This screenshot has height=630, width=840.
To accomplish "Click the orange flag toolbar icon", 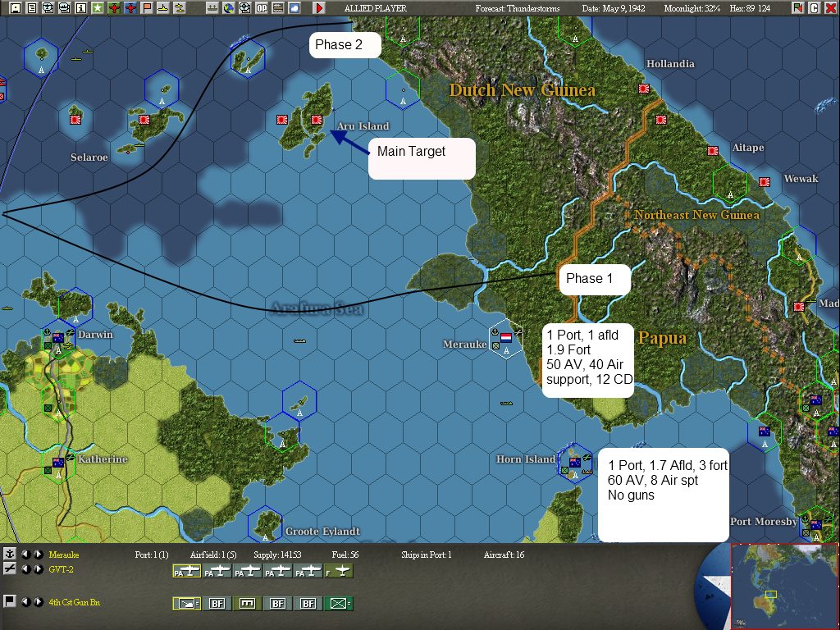I will pyautogui.click(x=146, y=8).
